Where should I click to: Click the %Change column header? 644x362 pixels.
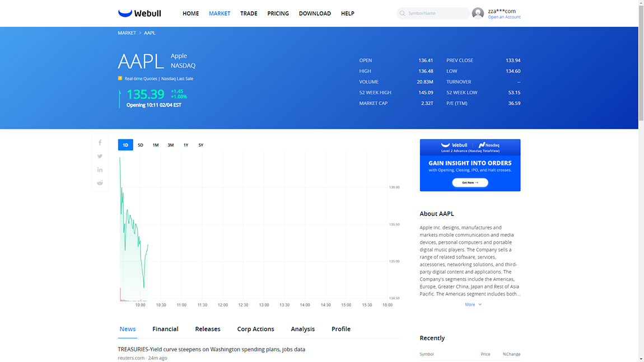(511, 354)
